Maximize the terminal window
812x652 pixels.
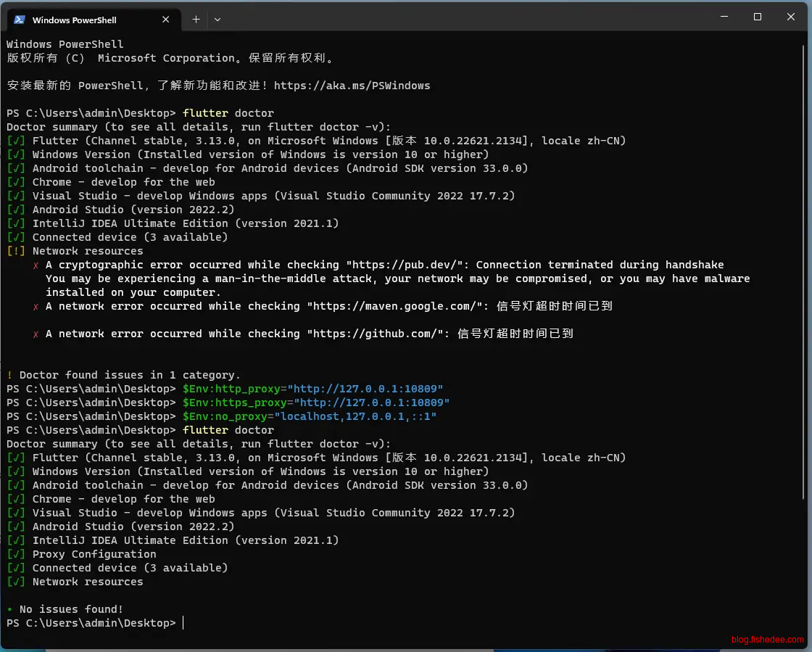point(758,17)
